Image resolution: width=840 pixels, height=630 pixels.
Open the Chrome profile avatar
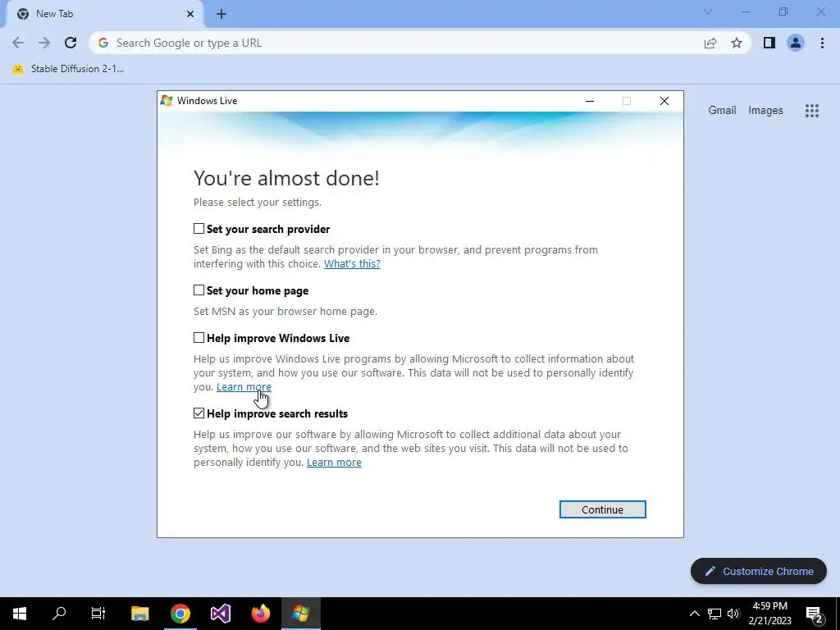click(796, 43)
